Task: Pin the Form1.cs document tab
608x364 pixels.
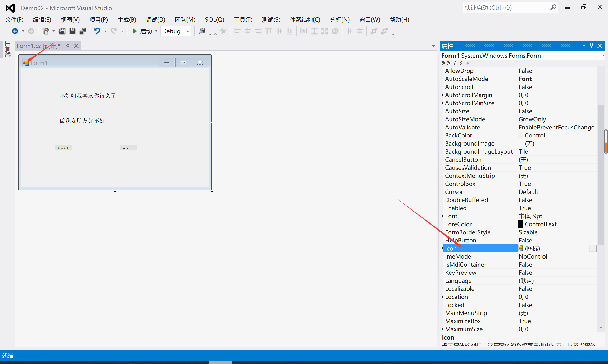Action: pyautogui.click(x=68, y=46)
